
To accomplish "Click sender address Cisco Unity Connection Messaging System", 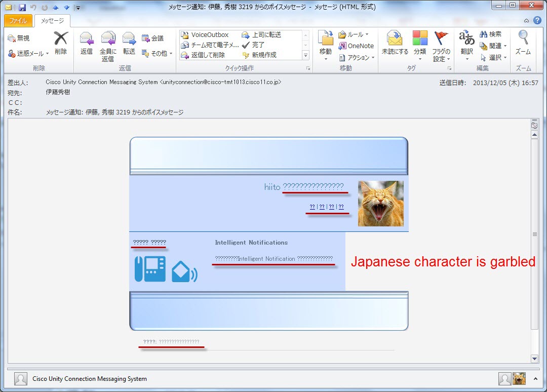I will [163, 83].
